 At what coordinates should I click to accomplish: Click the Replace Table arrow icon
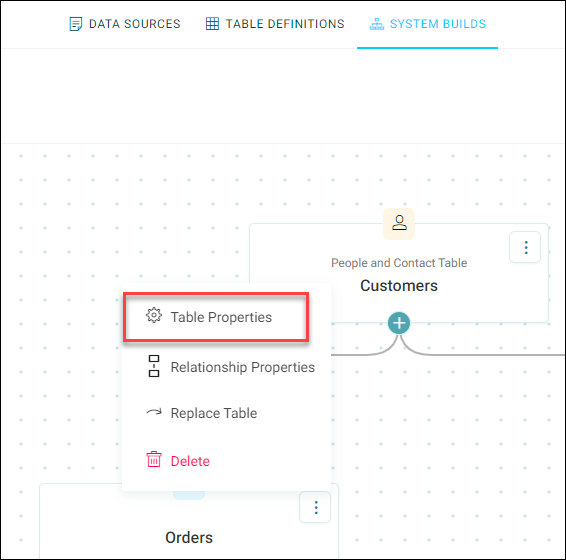[154, 412]
